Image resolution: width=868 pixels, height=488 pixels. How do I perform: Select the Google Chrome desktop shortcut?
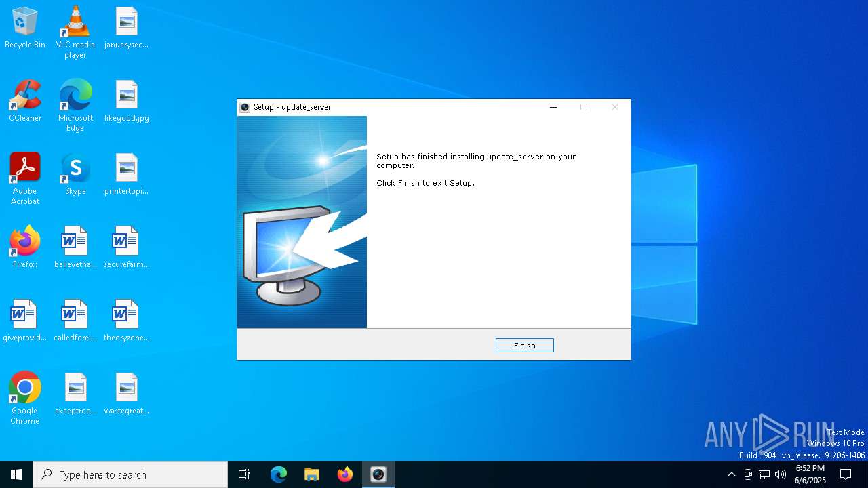coord(25,399)
